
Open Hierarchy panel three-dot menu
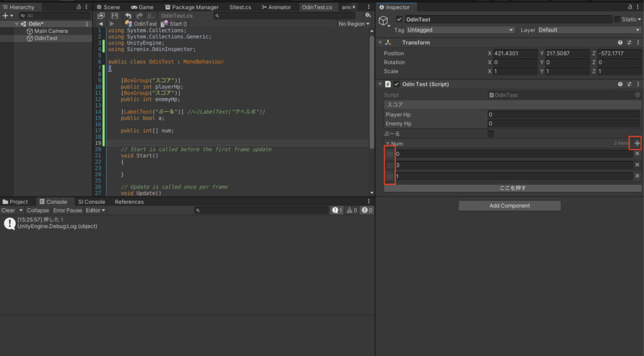86,7
